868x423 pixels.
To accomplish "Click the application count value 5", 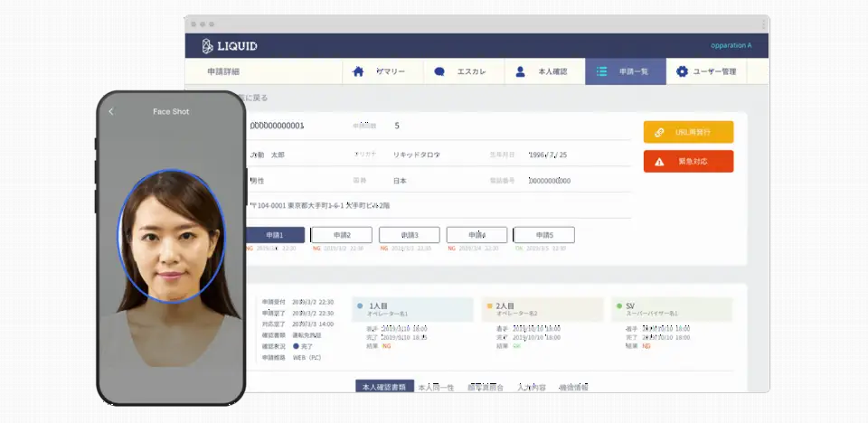I will tap(397, 126).
